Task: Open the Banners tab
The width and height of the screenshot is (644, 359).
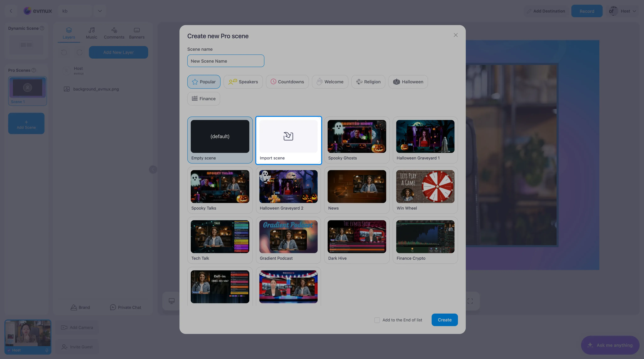Action: 137,33
